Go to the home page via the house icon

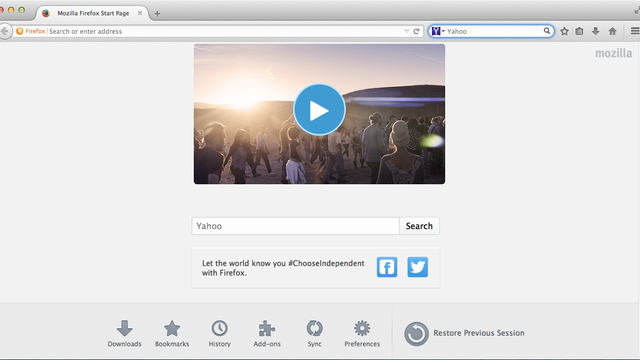click(x=612, y=31)
